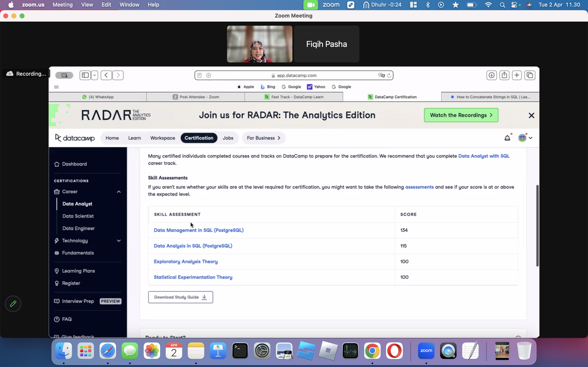Open the user profile avatar dropdown
The width and height of the screenshot is (588, 367).
click(x=525, y=138)
